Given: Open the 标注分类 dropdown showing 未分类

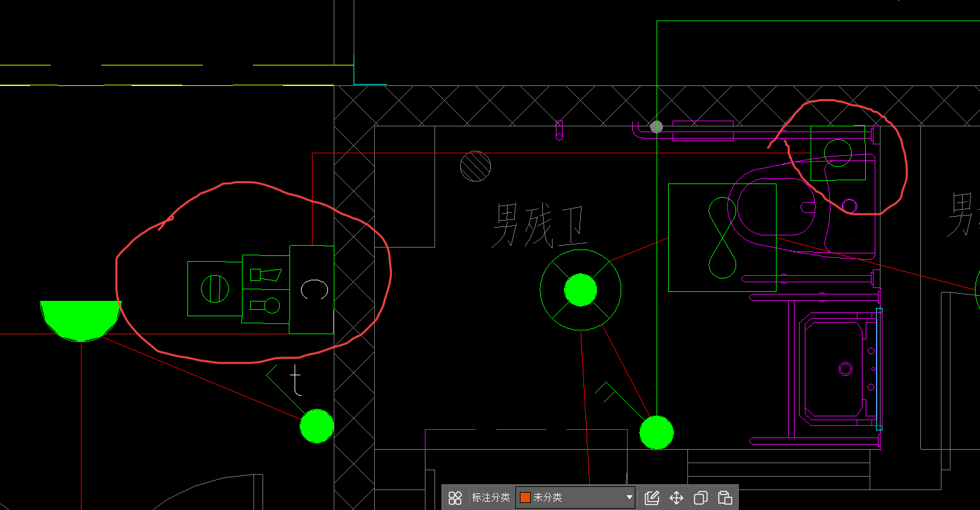Looking at the screenshot, I should (x=576, y=498).
